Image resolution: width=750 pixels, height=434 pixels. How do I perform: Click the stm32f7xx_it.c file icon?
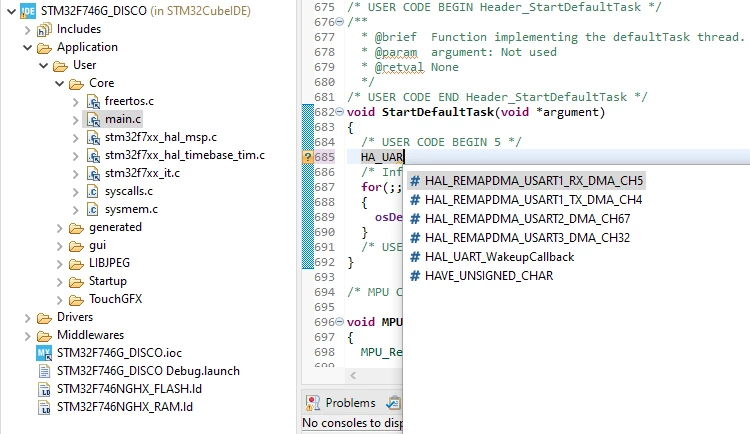[x=93, y=174]
